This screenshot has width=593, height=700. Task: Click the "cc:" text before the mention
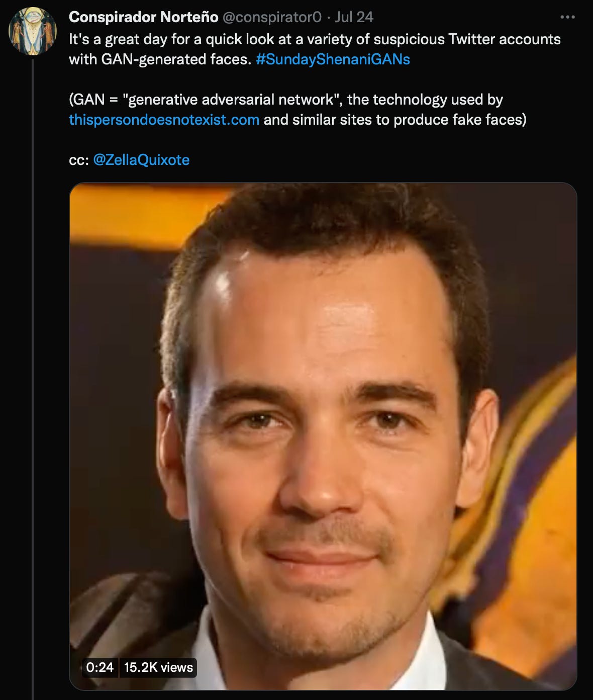pyautogui.click(x=79, y=160)
